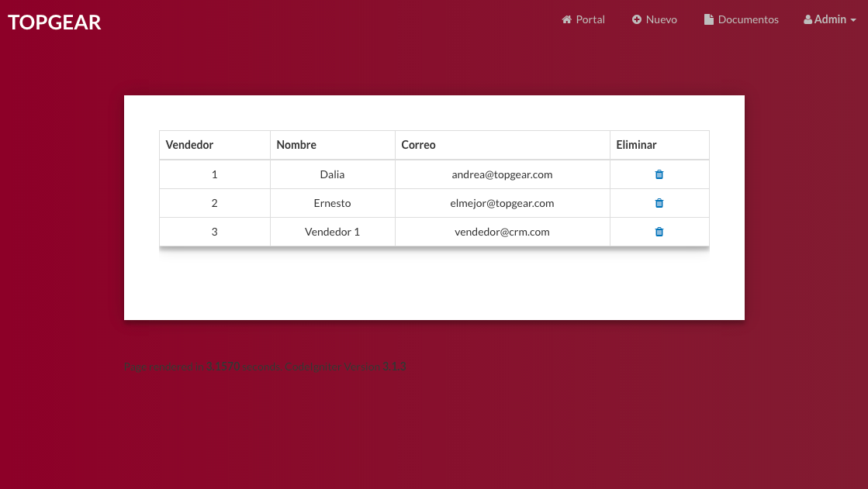The image size is (868, 489).
Task: Click the Correo column header
Action: (x=418, y=145)
